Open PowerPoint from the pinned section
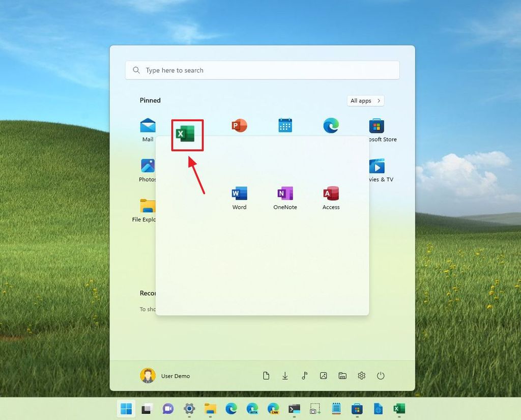Viewport: 521px width, 420px height. pyautogui.click(x=239, y=125)
